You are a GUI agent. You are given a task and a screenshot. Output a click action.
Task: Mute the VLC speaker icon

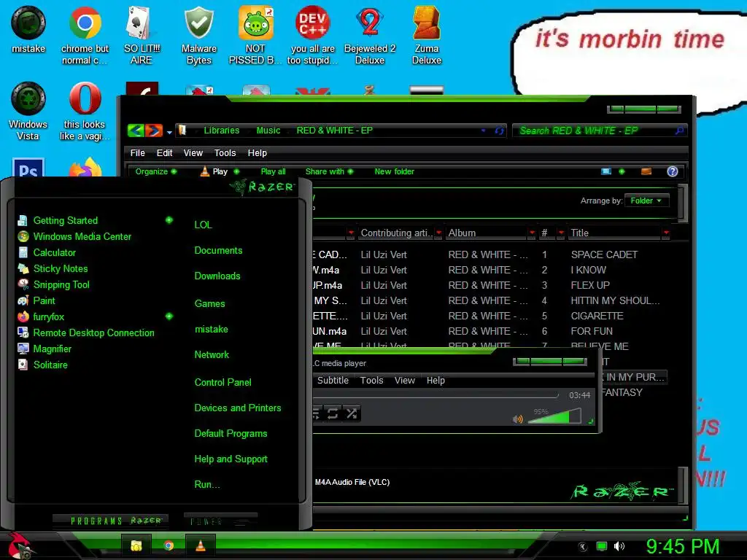pyautogui.click(x=517, y=419)
